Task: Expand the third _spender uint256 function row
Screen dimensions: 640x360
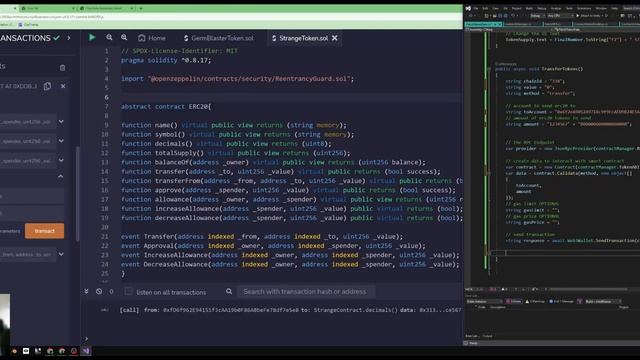Action: (x=61, y=160)
